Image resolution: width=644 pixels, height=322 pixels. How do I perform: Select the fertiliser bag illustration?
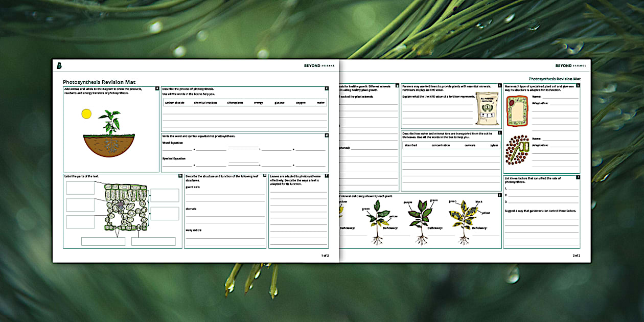486,107
